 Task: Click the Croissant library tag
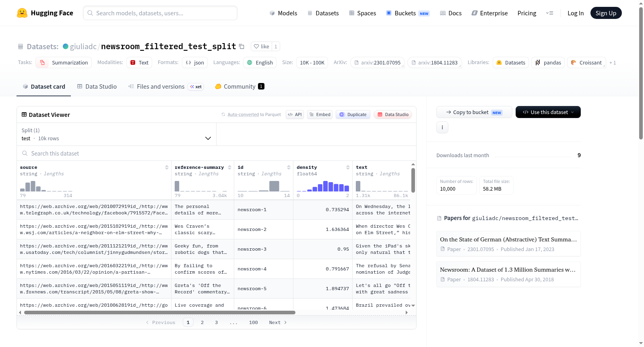586,62
